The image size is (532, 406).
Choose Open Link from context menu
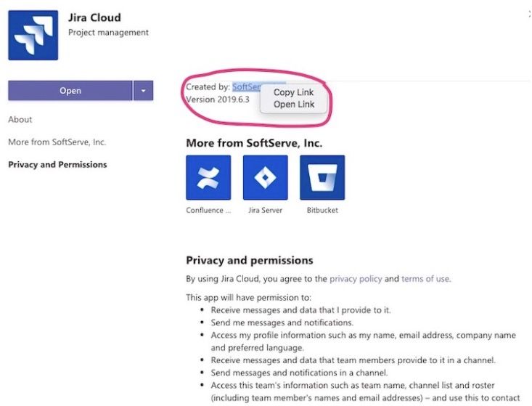tap(294, 104)
